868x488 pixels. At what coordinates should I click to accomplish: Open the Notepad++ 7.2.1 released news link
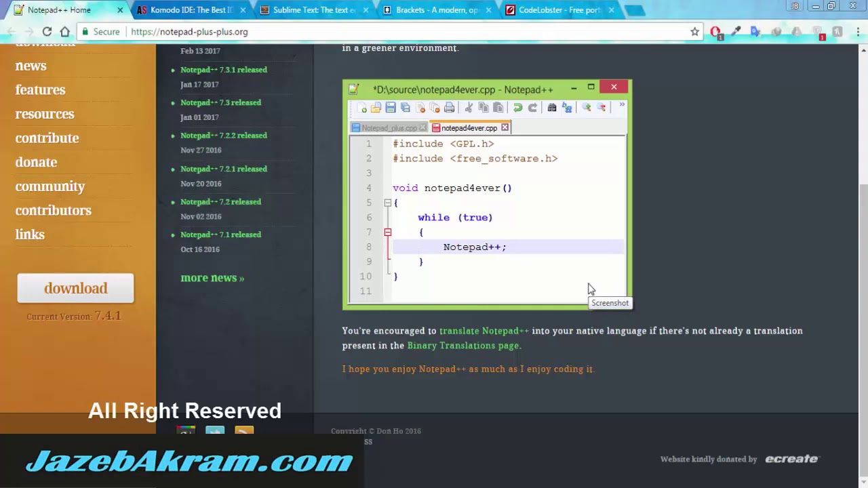coord(224,169)
